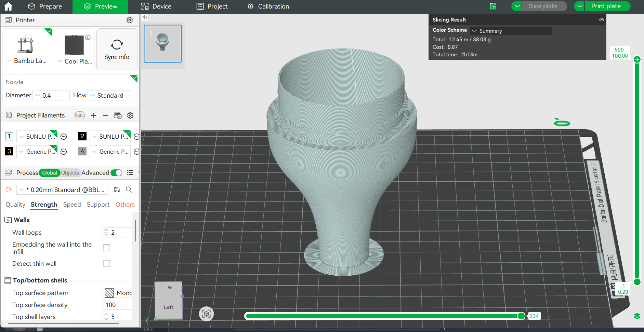Screen dimensions: 644x332
Task: Click the layers icon below vertical slider
Action: 637,316
